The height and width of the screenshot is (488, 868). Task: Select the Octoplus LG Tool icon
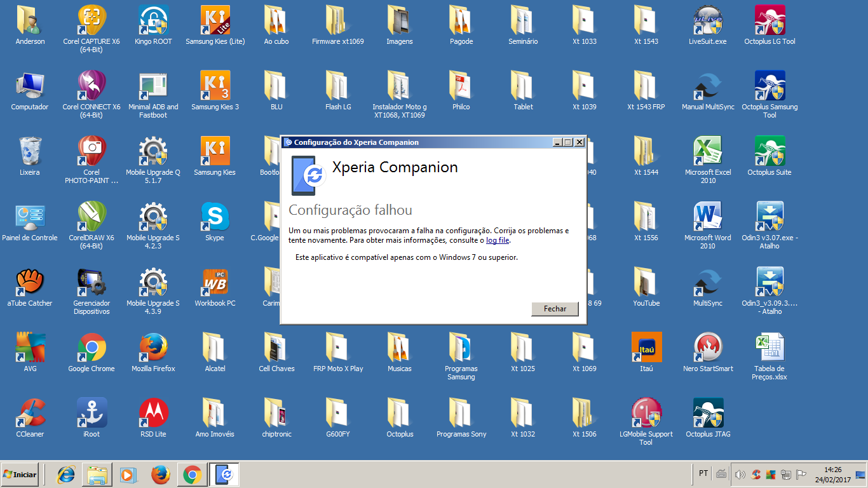(770, 20)
